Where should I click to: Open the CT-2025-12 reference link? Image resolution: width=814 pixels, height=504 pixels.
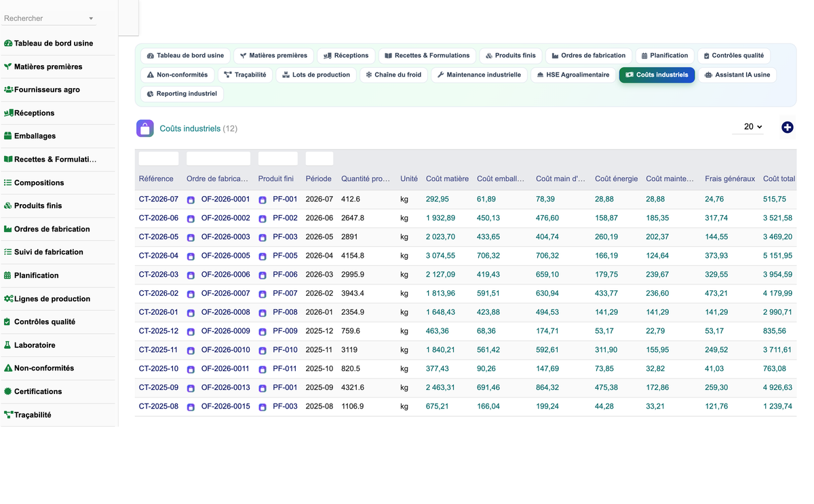click(x=159, y=331)
